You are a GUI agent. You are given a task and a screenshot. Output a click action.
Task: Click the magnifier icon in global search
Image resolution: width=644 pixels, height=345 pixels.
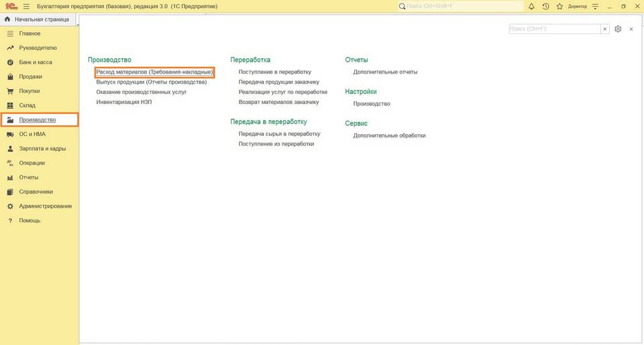402,7
